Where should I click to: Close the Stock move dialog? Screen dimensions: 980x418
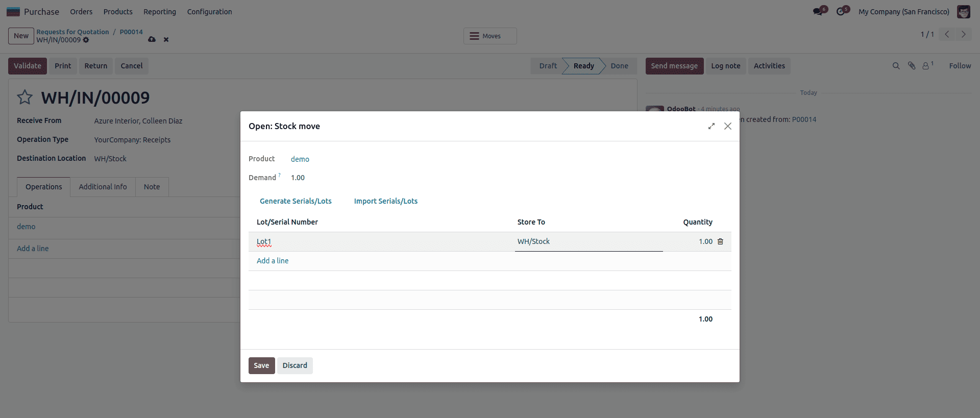(x=728, y=126)
